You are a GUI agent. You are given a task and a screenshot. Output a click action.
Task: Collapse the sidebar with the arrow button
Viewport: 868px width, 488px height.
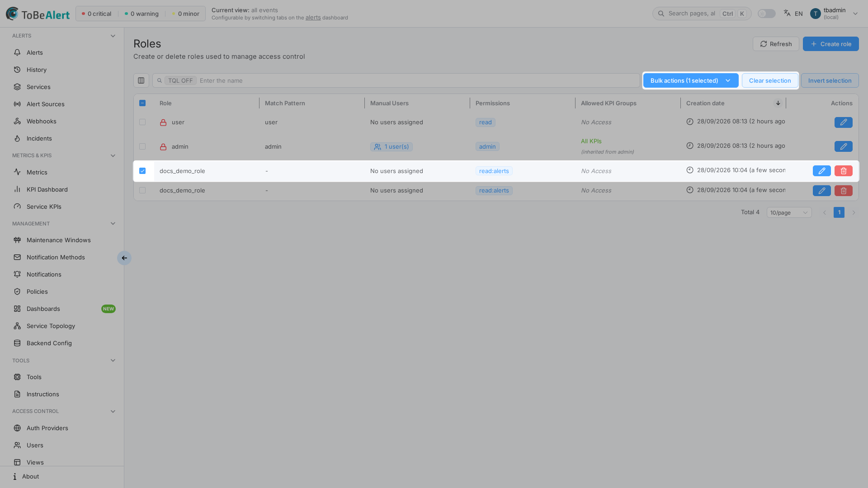[124, 258]
